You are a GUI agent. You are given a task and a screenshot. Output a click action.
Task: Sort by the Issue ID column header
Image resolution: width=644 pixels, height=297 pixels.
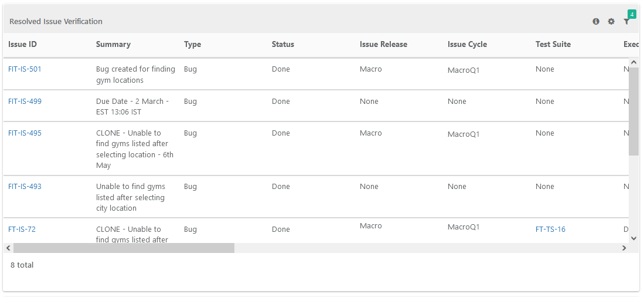click(x=22, y=45)
